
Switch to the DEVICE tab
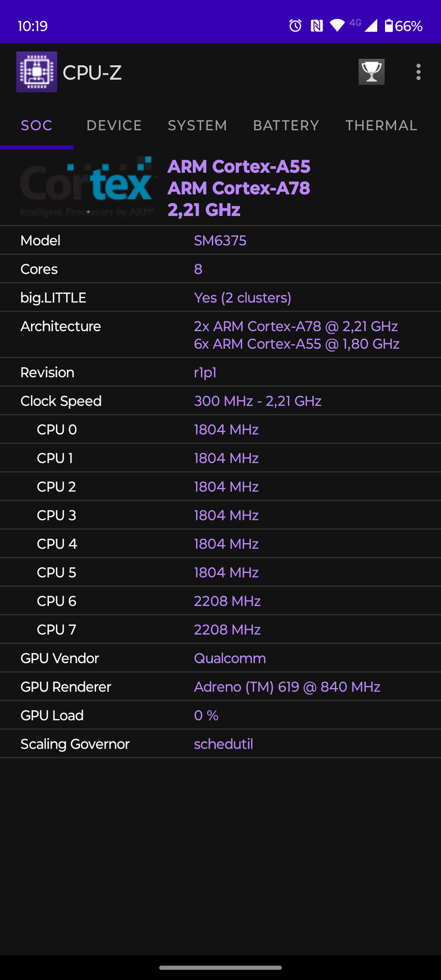click(114, 126)
